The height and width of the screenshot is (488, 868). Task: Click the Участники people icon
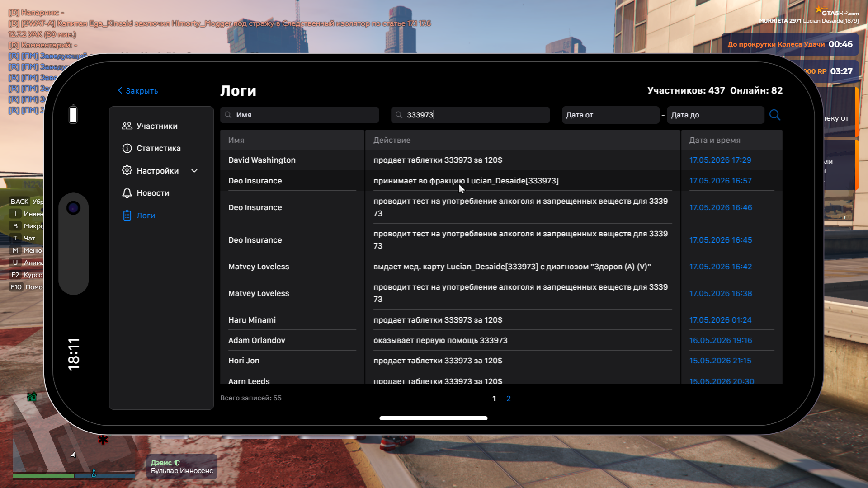(x=127, y=126)
